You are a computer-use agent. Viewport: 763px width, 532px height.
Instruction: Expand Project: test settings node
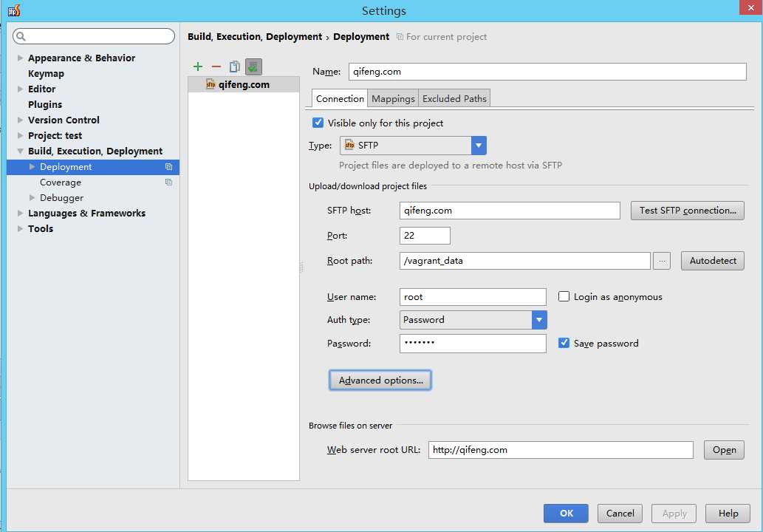click(x=20, y=136)
